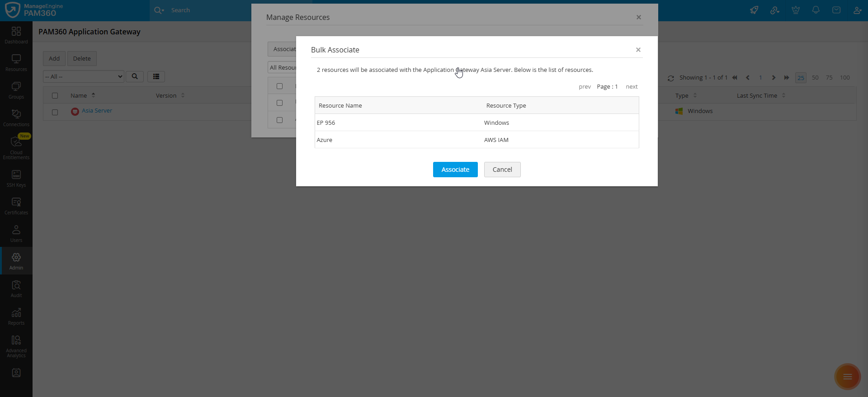Click the rocket icon in the top bar

pos(754,10)
